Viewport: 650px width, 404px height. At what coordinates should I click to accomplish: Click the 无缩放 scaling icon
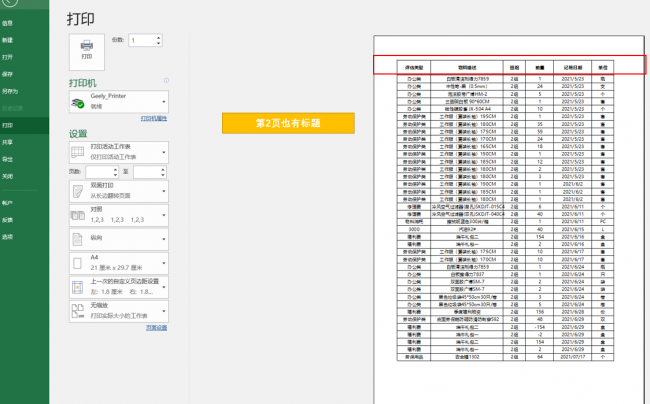pyautogui.click(x=78, y=311)
